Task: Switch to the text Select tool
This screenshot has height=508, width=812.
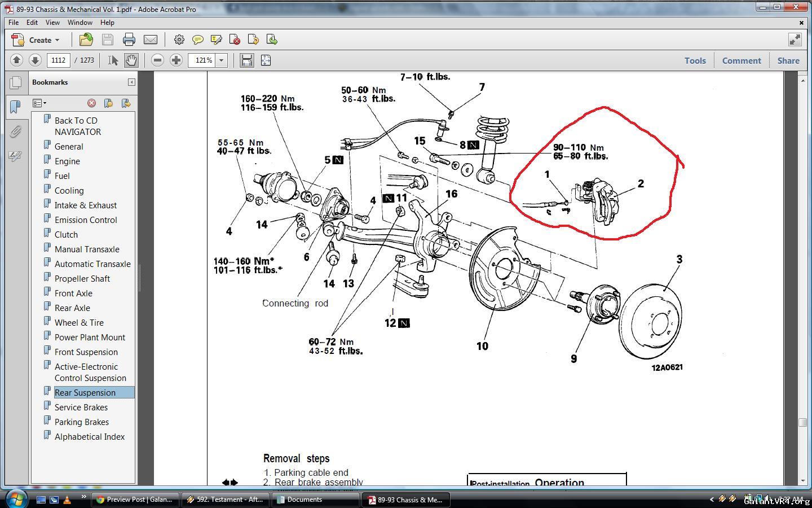Action: point(113,60)
